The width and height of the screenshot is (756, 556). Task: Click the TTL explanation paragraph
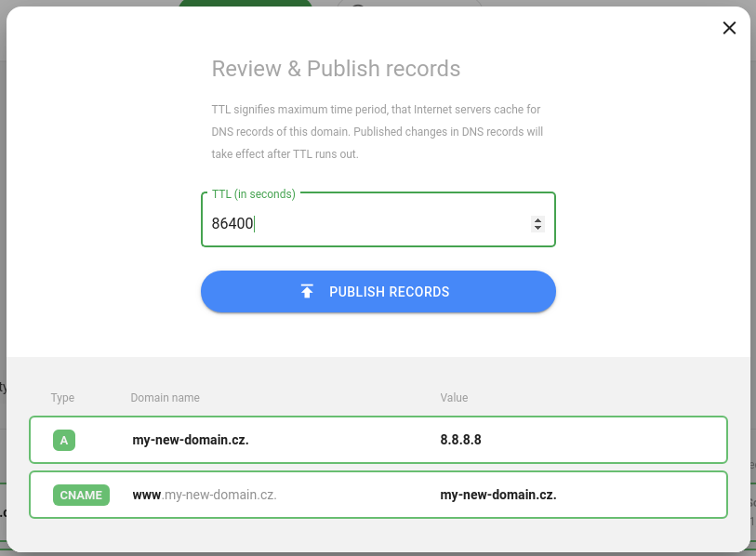coord(377,132)
